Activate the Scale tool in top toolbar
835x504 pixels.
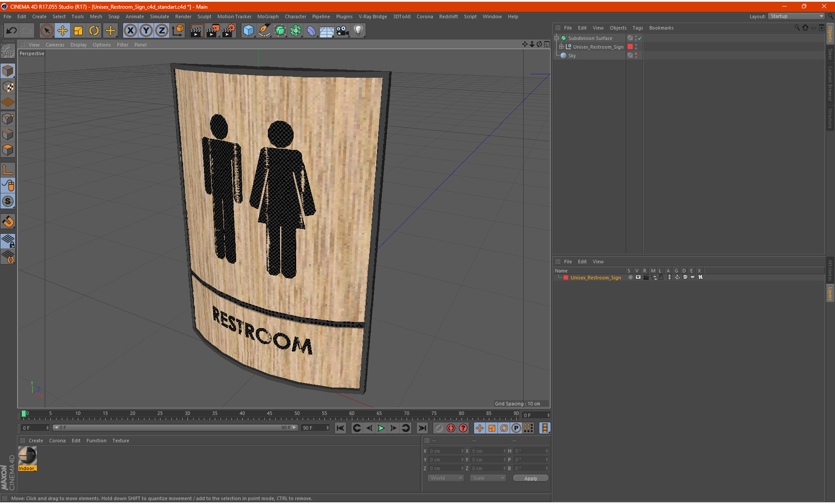point(78,30)
